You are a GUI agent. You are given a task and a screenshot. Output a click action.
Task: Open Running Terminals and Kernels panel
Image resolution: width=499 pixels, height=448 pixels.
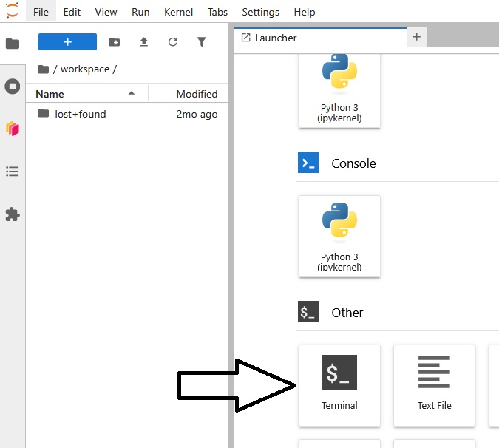(13, 86)
